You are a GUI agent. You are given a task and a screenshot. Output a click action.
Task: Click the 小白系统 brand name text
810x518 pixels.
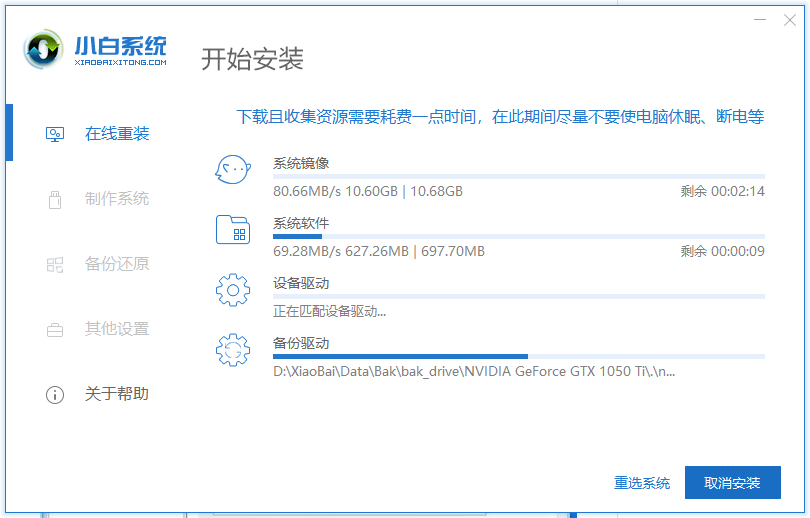(x=120, y=46)
